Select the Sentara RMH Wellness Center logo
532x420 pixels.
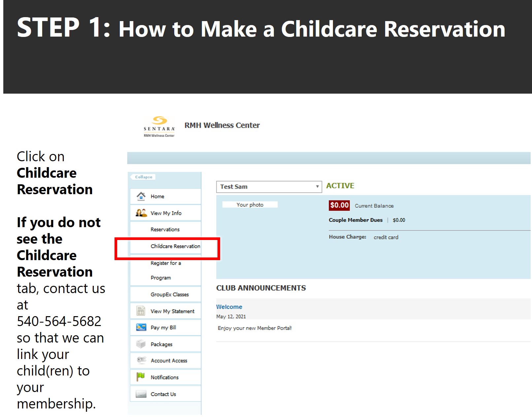point(158,127)
